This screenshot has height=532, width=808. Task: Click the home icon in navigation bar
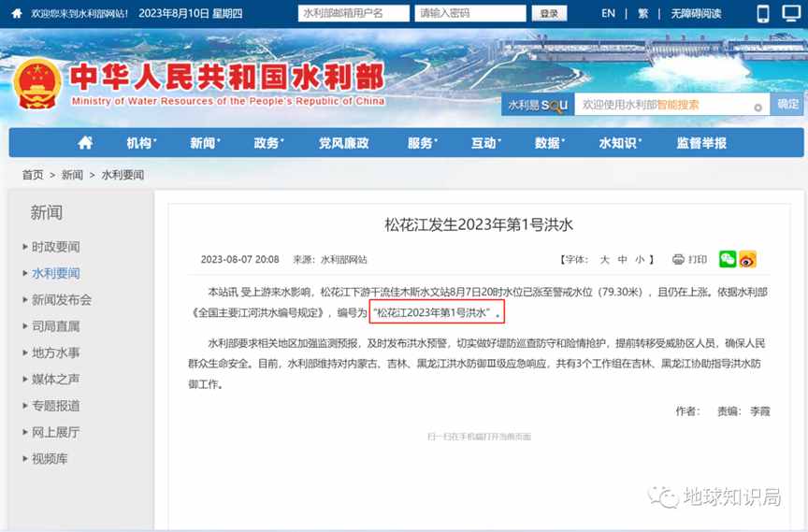pos(85,143)
